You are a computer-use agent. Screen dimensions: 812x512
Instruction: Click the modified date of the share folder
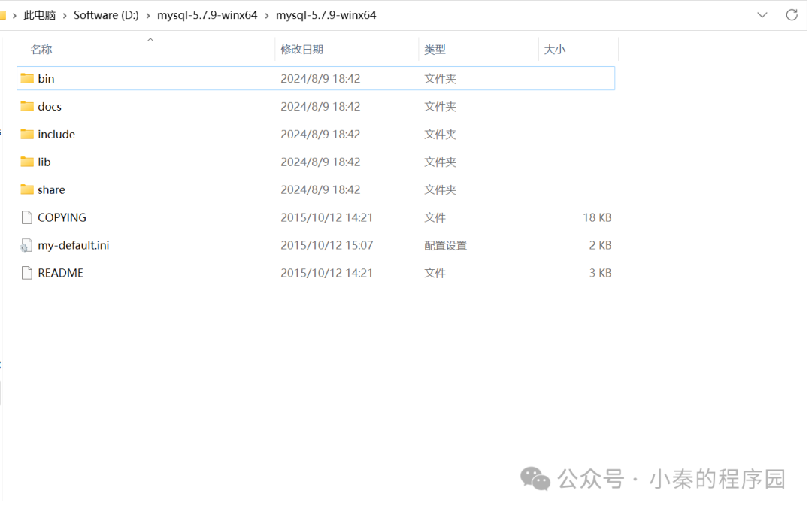(x=320, y=189)
